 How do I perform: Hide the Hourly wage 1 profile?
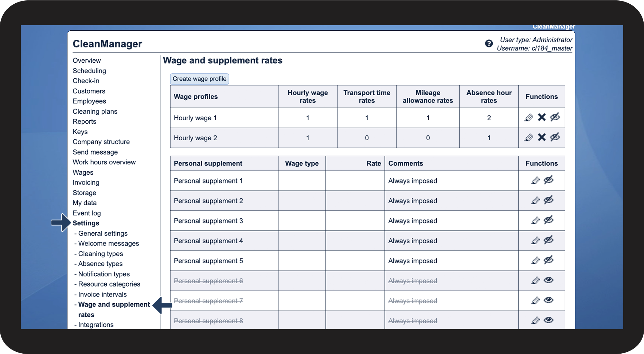point(555,117)
